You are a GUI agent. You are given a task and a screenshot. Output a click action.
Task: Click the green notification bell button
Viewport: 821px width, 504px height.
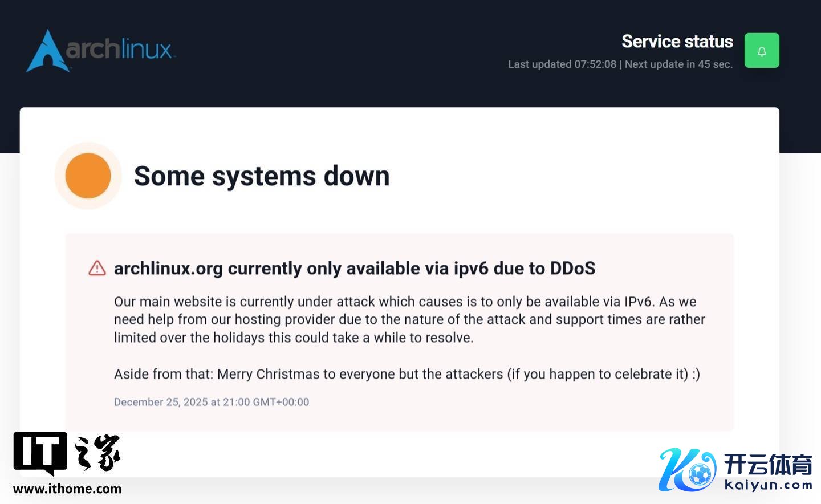pos(762,51)
